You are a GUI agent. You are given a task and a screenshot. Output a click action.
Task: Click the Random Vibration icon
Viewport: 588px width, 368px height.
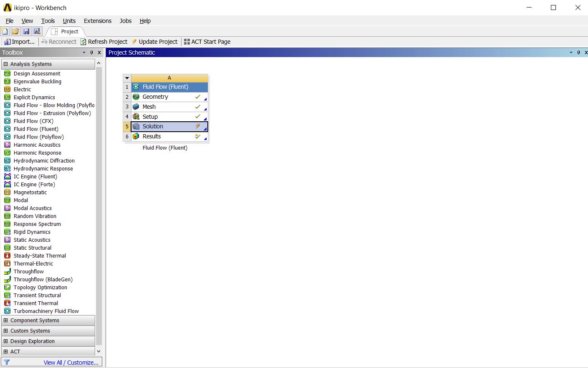pyautogui.click(x=7, y=216)
